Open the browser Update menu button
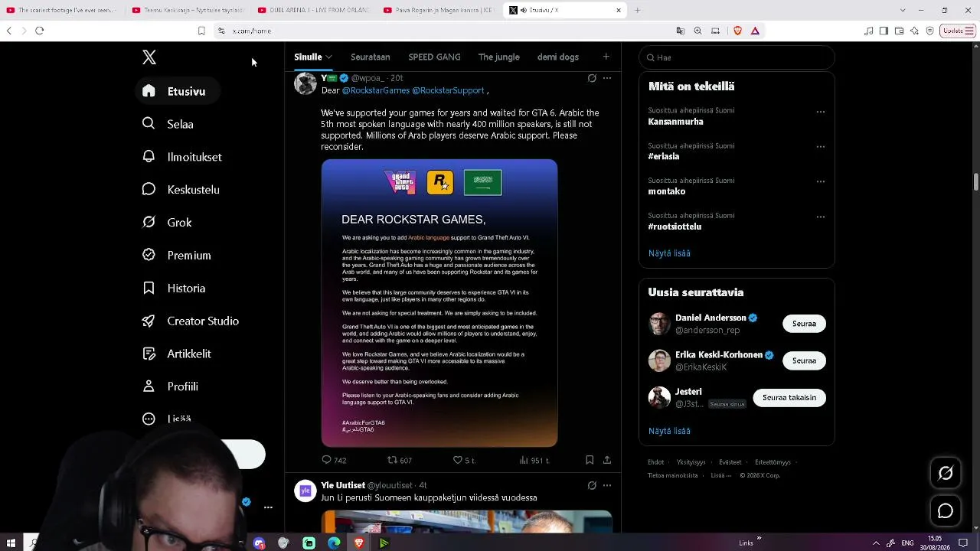 (x=957, y=31)
